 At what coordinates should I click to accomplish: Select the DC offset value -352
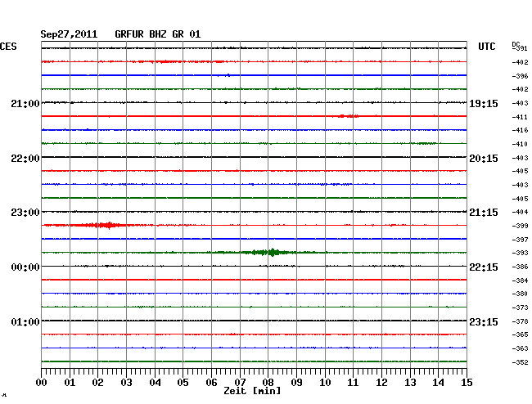[x=520, y=362]
